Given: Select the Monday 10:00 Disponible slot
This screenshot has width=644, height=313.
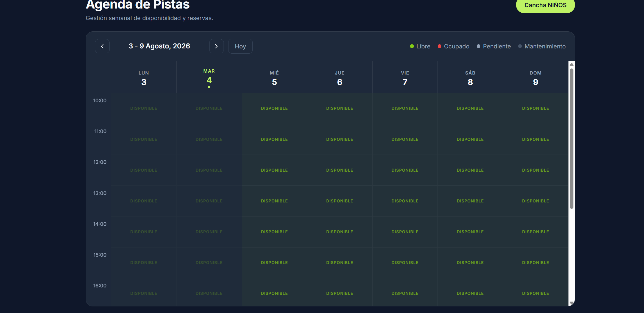Looking at the screenshot, I should [144, 108].
